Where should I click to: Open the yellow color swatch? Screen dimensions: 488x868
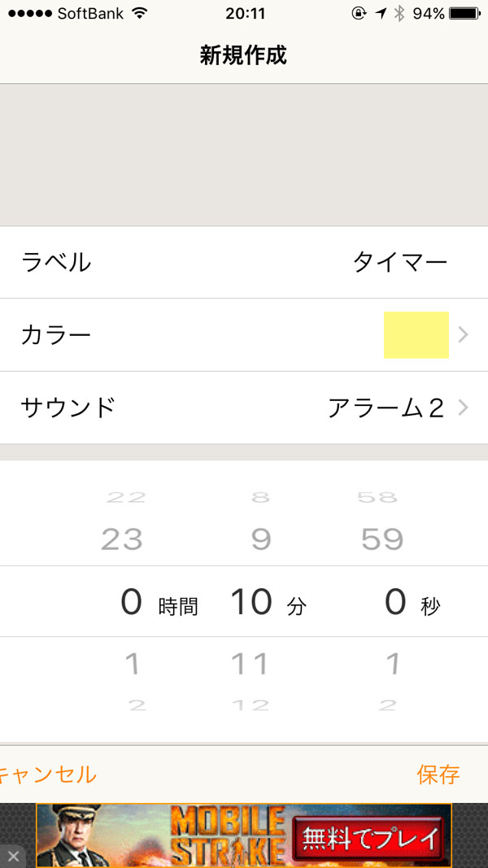(416, 335)
